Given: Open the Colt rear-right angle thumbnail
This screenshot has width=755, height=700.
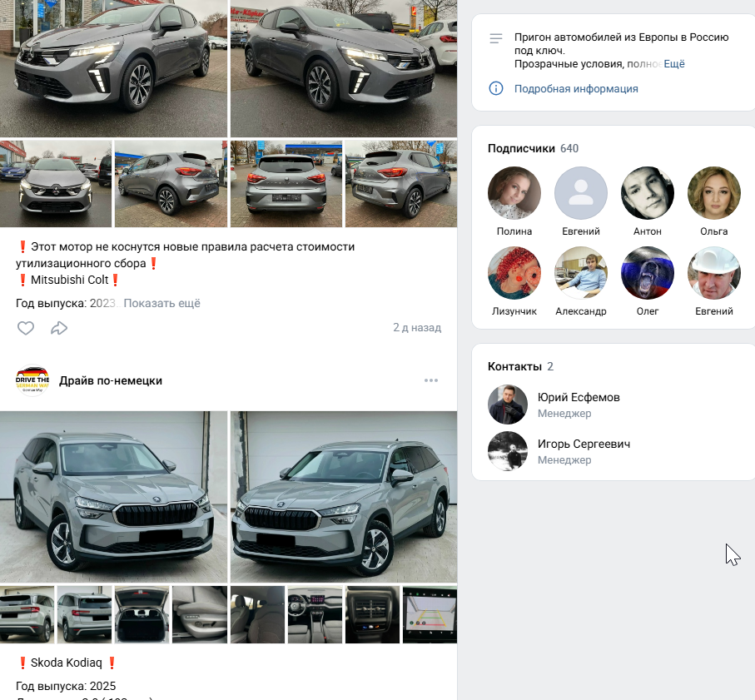Looking at the screenshot, I should (x=401, y=183).
